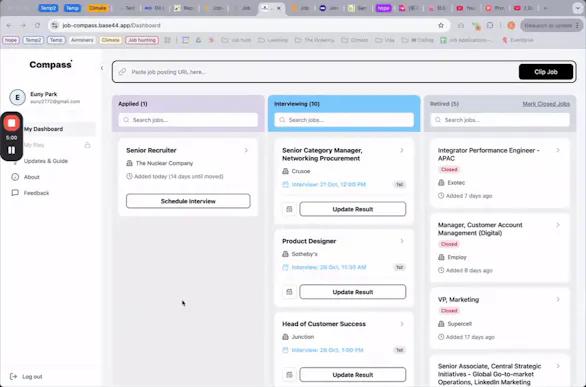Expand the Product Designer card chevron

[x=402, y=241]
